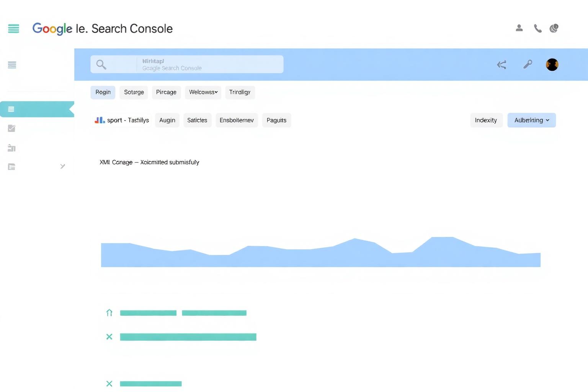Screen dimensions: 588x392
Task: Expand the sidebar chevron beside page icon
Action: pyautogui.click(x=62, y=166)
